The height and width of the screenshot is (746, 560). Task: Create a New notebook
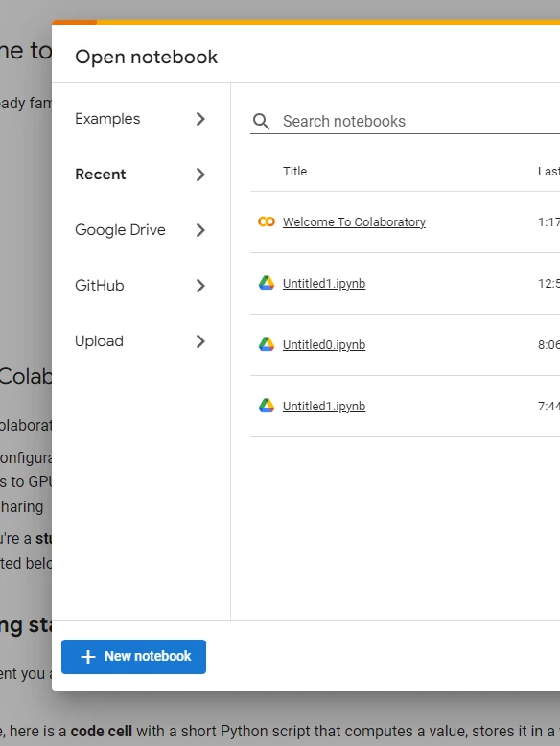pos(133,657)
